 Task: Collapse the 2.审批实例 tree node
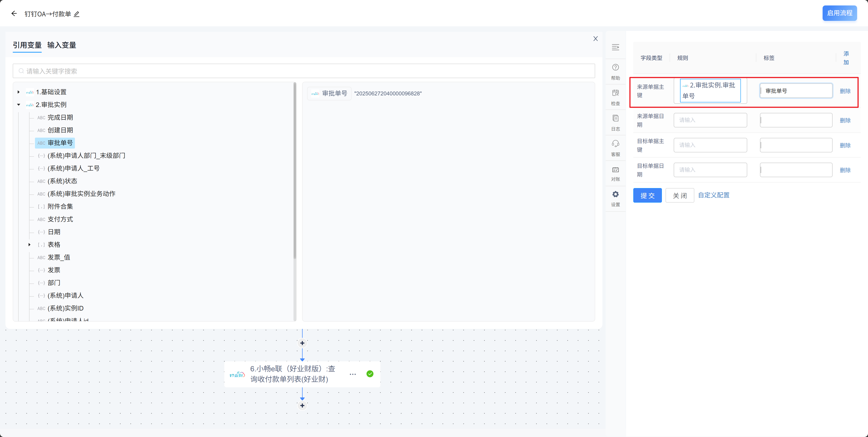click(x=19, y=105)
